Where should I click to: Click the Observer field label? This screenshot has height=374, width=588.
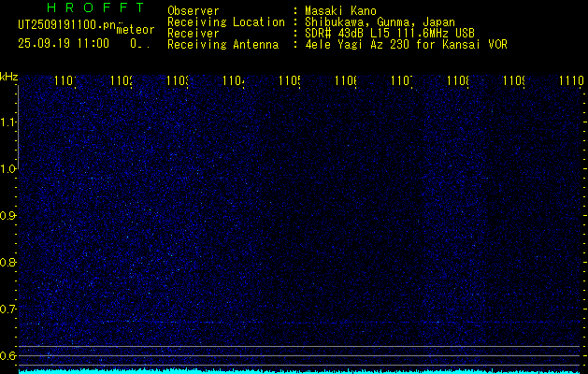[193, 10]
